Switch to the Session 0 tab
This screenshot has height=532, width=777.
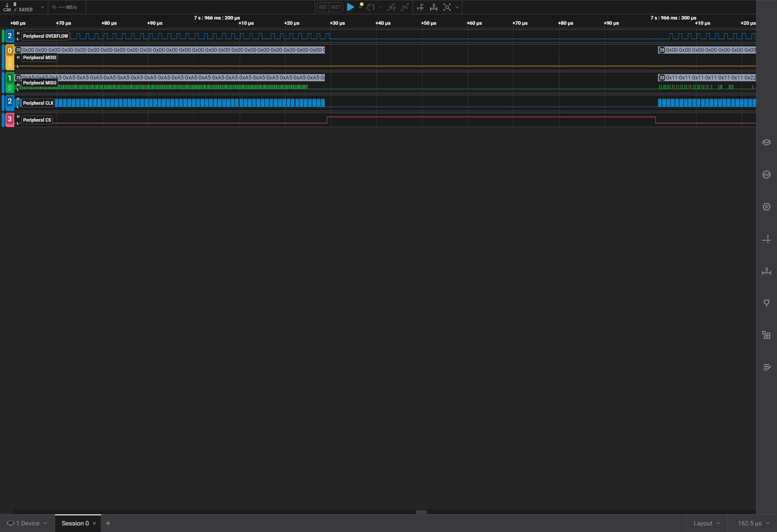75,523
